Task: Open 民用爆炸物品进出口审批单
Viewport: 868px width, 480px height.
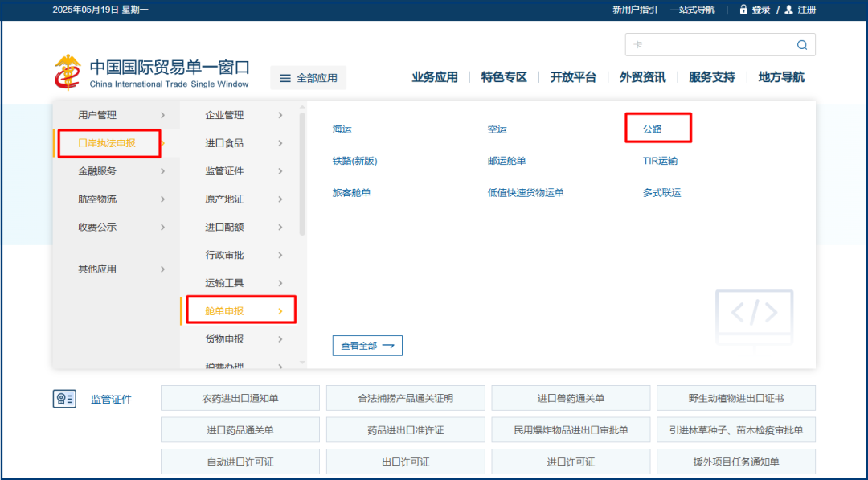Action: click(571, 429)
